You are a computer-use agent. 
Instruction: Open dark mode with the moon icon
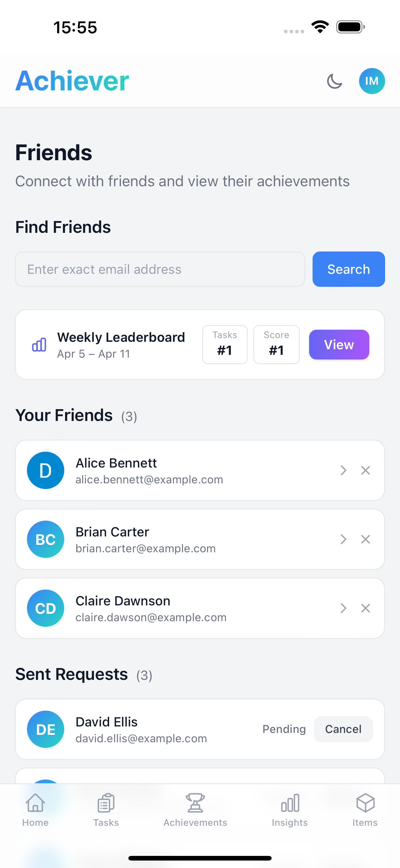point(335,81)
